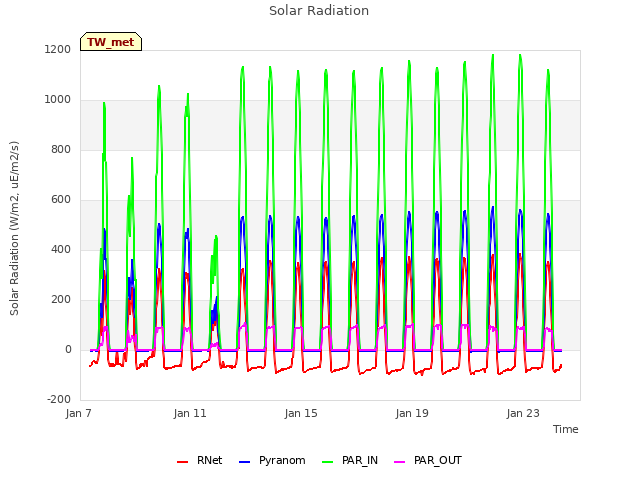The image size is (640, 480).
Task: Click the Jan 7 x-axis label
Action: (x=78, y=413)
